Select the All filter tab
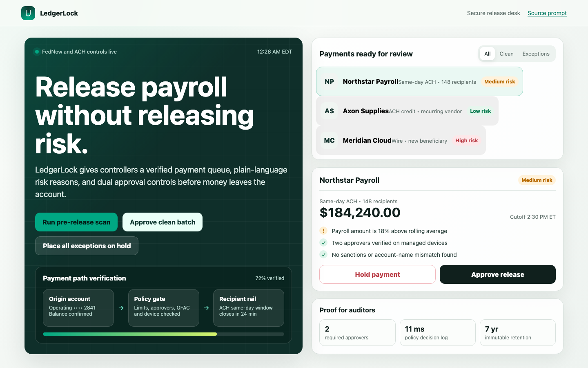588x368 pixels. [x=487, y=54]
